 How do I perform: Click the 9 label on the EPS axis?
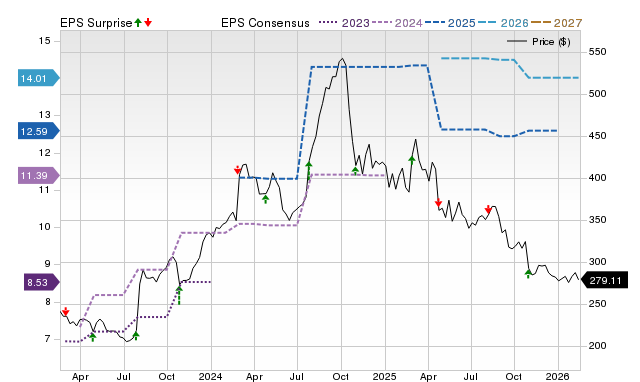(x=48, y=264)
